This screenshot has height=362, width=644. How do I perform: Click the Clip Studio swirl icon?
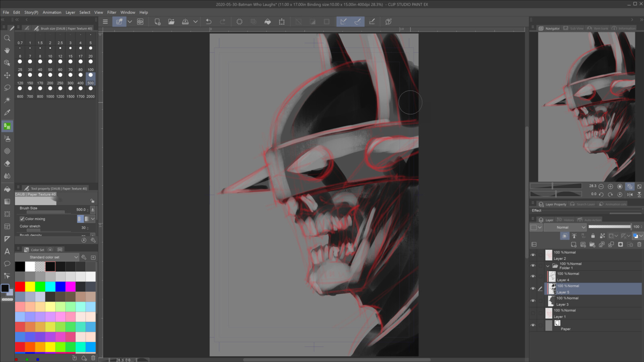pos(140,22)
